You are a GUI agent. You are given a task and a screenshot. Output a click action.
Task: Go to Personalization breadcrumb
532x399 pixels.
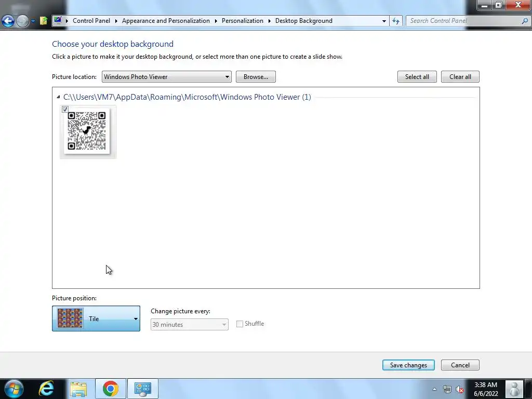[242, 21]
